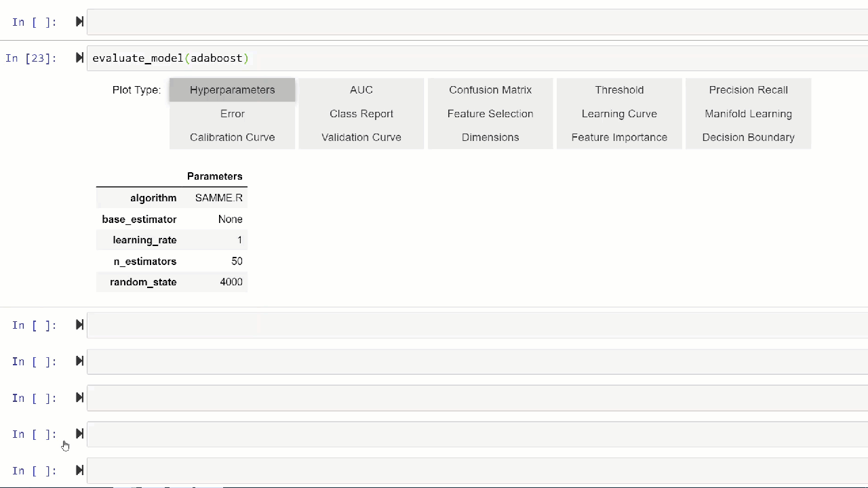Run the evaluate_model(adaboost) cell

(79, 58)
